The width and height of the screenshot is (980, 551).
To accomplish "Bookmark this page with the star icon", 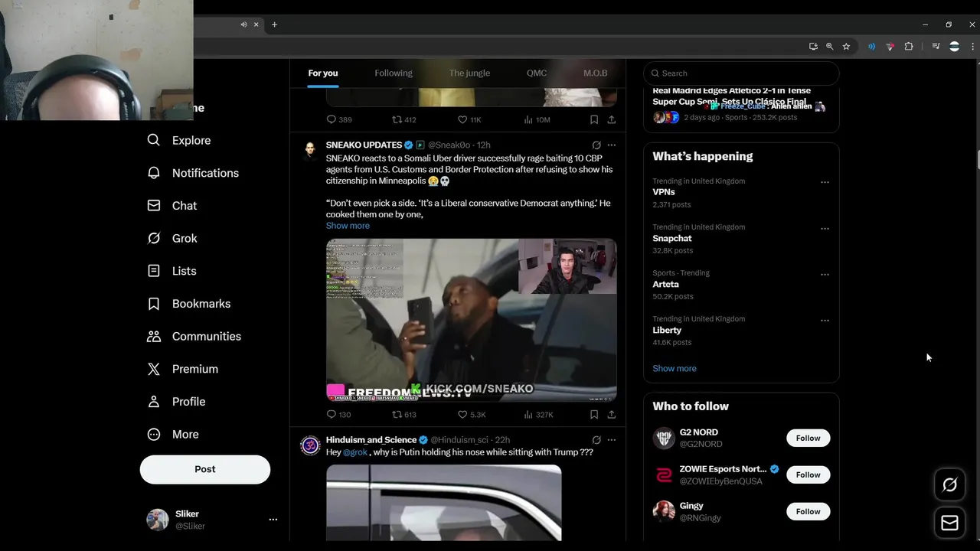I will [x=846, y=47].
